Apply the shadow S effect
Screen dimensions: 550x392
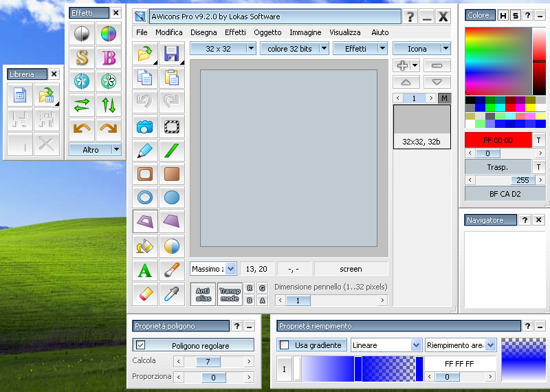pos(82,57)
